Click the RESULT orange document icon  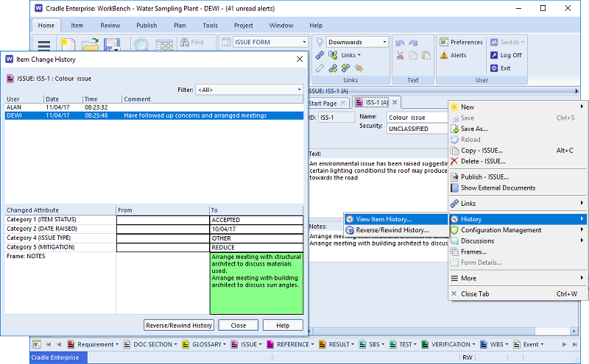pyautogui.click(x=322, y=344)
